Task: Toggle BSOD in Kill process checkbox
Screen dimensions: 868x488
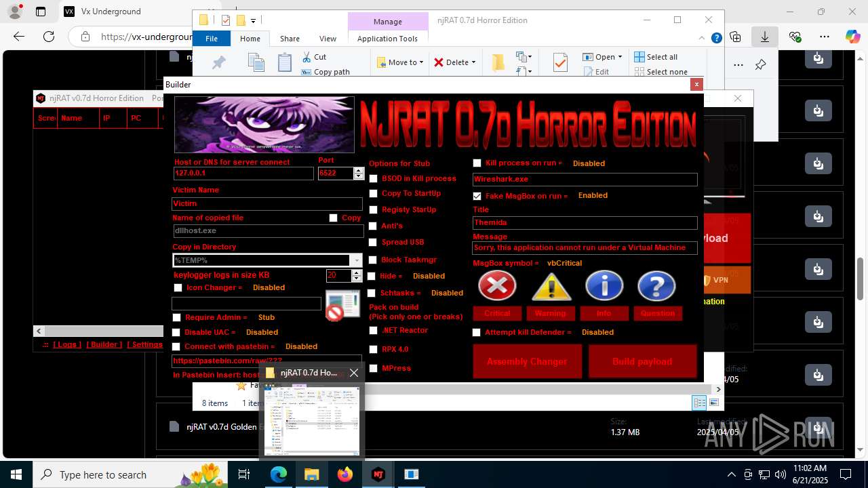Action: pyautogui.click(x=373, y=178)
